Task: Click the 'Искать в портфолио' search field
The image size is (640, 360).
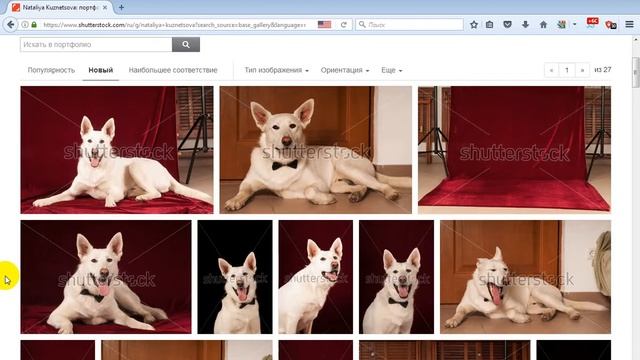Action: point(96,44)
